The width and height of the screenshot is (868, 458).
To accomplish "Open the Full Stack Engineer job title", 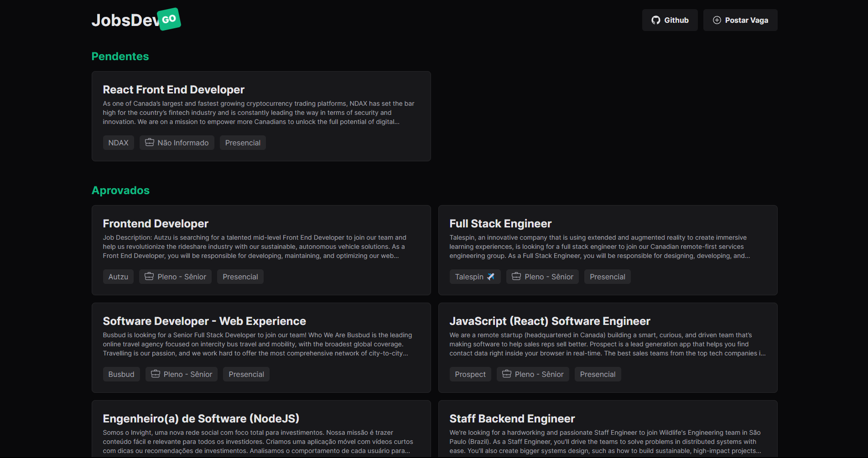I will 500,224.
